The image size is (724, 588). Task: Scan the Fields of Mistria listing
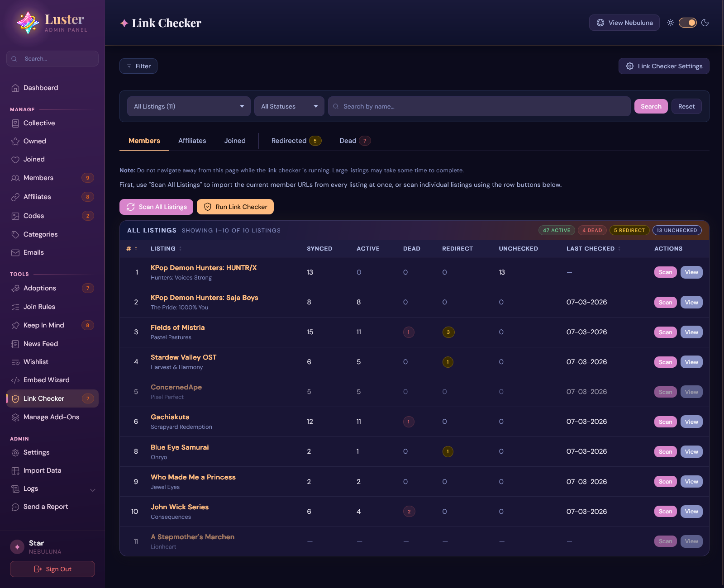coord(666,332)
